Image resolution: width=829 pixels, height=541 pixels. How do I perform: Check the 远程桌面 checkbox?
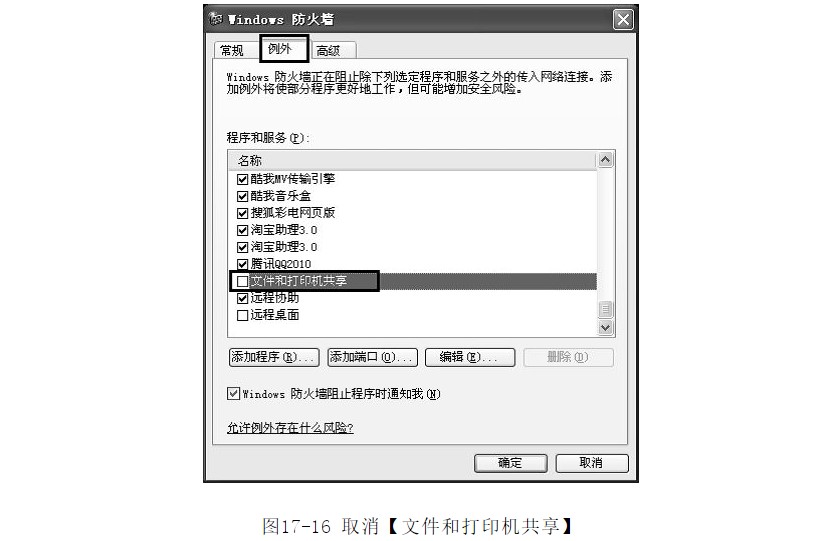(243, 315)
